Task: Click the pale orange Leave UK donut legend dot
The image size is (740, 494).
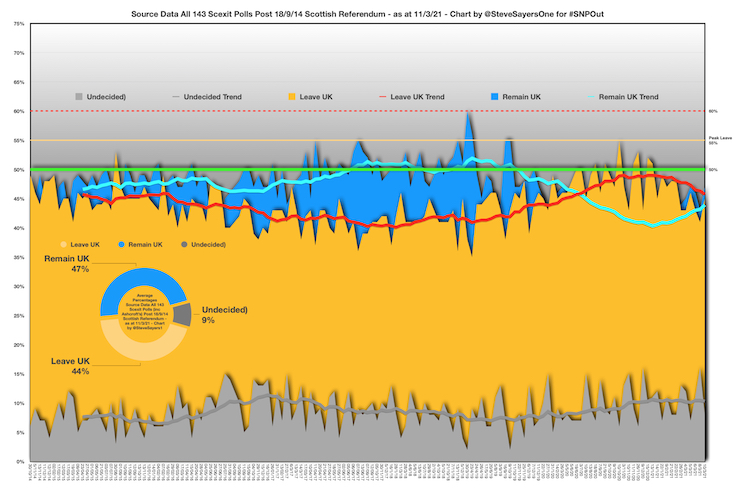Action: click(65, 244)
